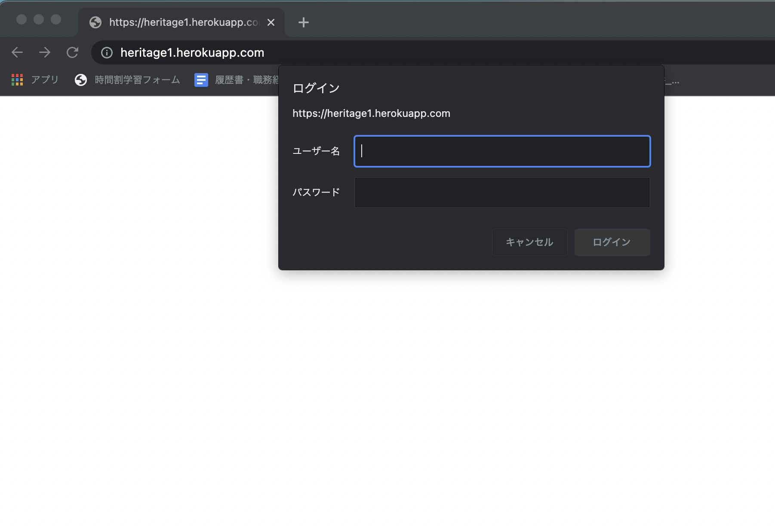This screenshot has width=775, height=532.
Task: Click the back navigation arrow
Action: tap(17, 52)
